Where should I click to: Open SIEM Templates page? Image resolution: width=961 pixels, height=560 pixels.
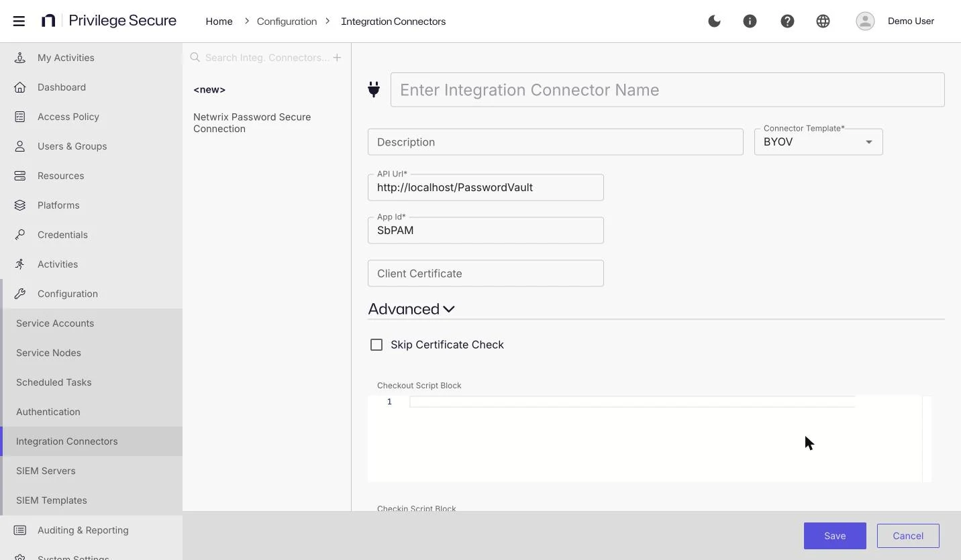[x=91, y=500]
